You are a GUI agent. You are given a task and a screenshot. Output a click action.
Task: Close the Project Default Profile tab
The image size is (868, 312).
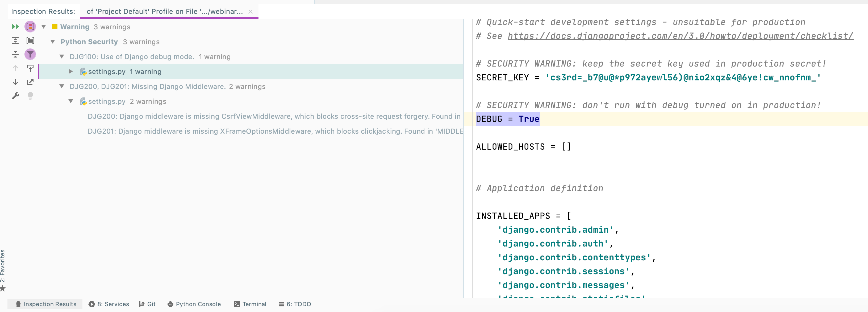(x=250, y=12)
